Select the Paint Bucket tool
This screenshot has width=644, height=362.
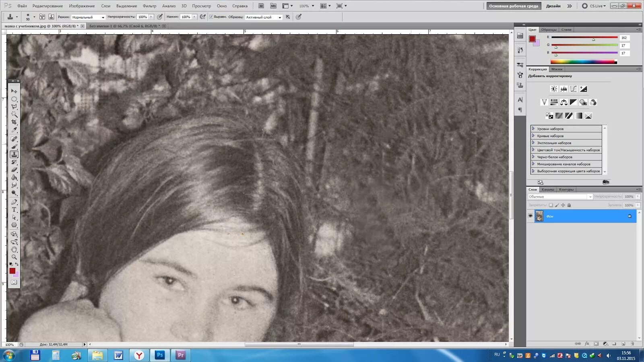14,177
